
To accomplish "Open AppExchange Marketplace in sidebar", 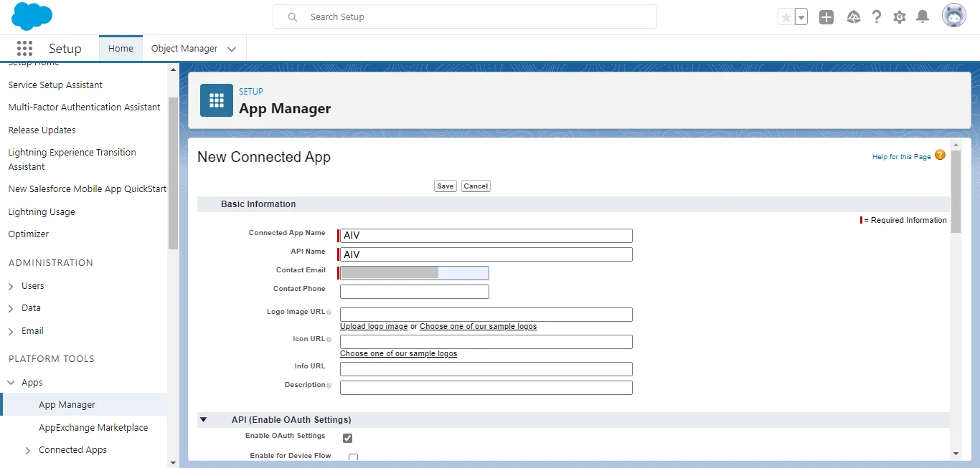I will (93, 427).
